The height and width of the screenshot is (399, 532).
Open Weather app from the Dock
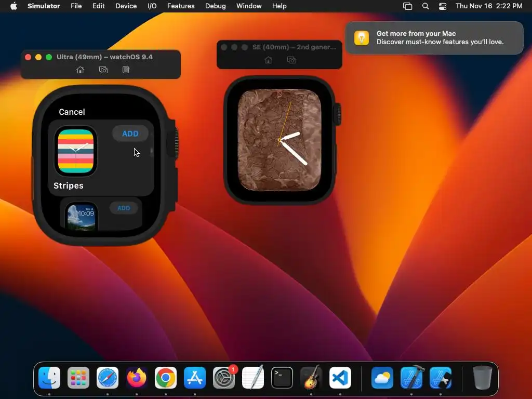(382, 378)
